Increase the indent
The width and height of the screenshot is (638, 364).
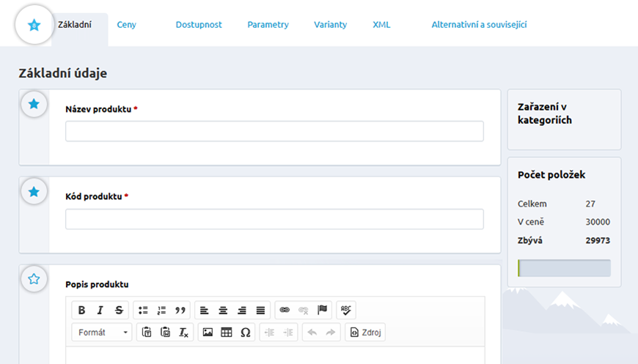pos(288,333)
